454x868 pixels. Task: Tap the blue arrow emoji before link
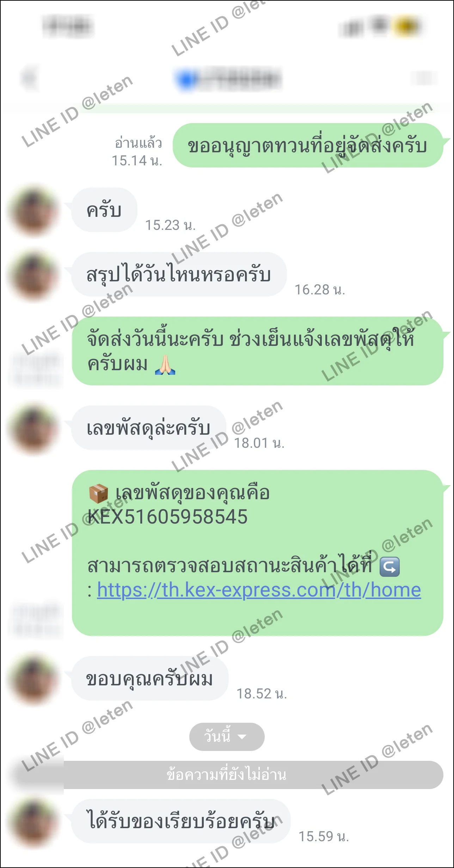pos(389,567)
